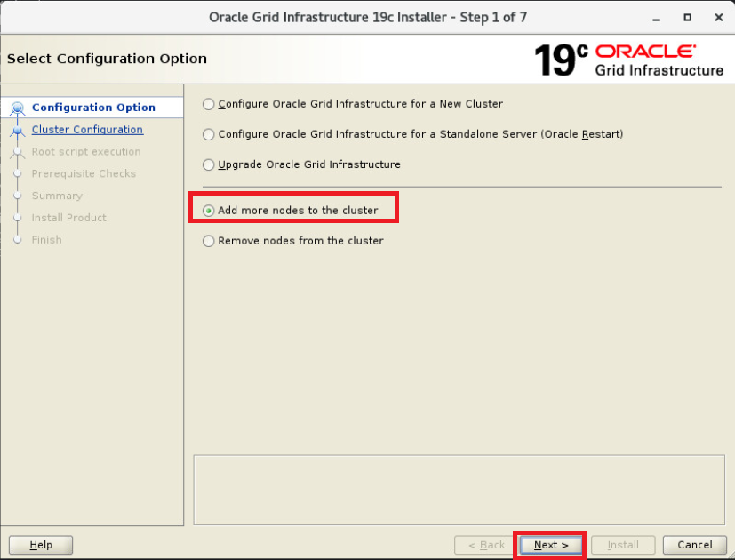The image size is (735, 560).
Task: Close the installer window
Action: coord(719,18)
